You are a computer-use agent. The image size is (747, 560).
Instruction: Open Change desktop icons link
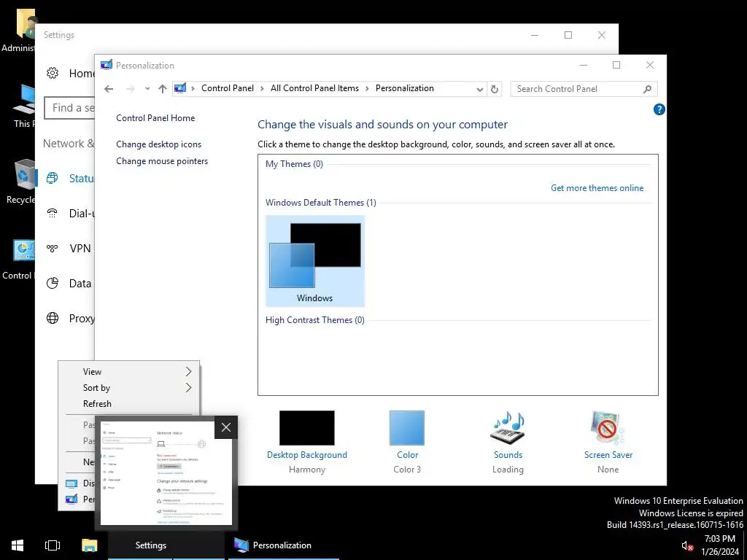158,144
